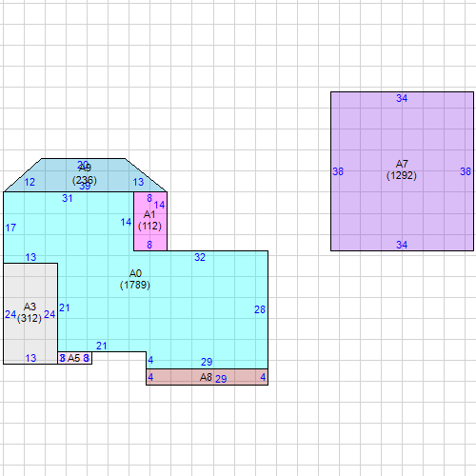476x476 pixels.
Task: Click dimension 24 on A3's left side
Action: tap(10, 314)
